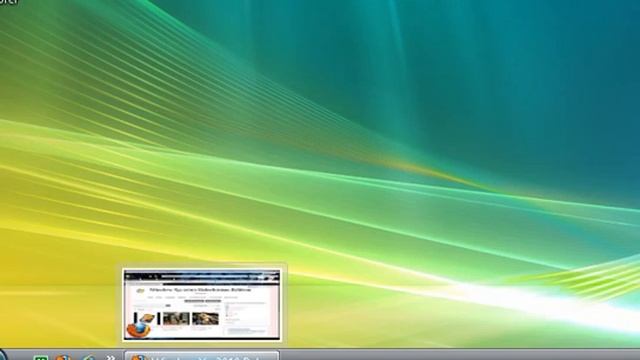Click the green Quick Launch icon
The image size is (640, 360).
tap(40, 358)
